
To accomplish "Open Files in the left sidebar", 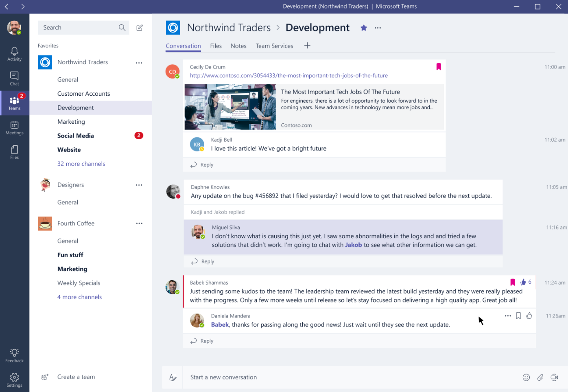I will pos(14,152).
